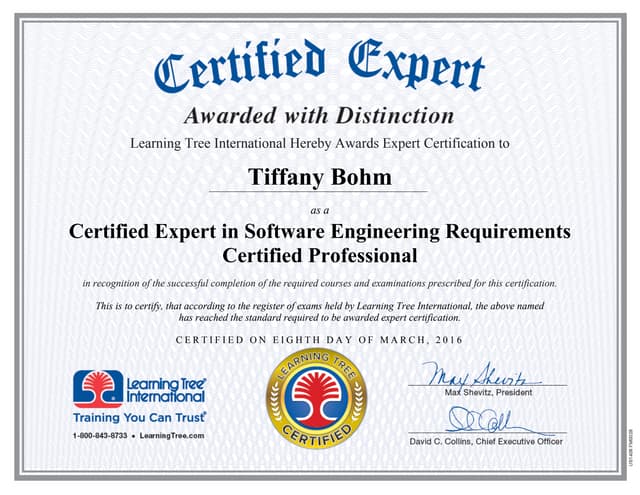This screenshot has width=640, height=495.
Task: Click the "This is to certify" paragraph
Action: click(320, 311)
